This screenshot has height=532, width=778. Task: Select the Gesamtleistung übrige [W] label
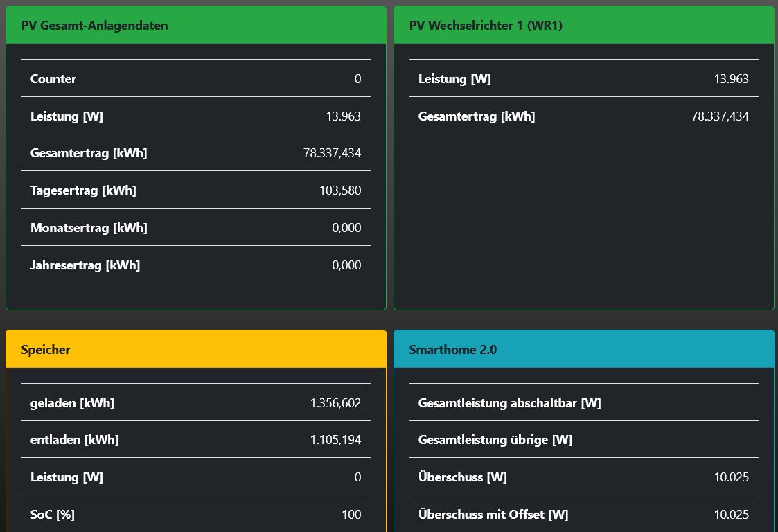point(495,440)
